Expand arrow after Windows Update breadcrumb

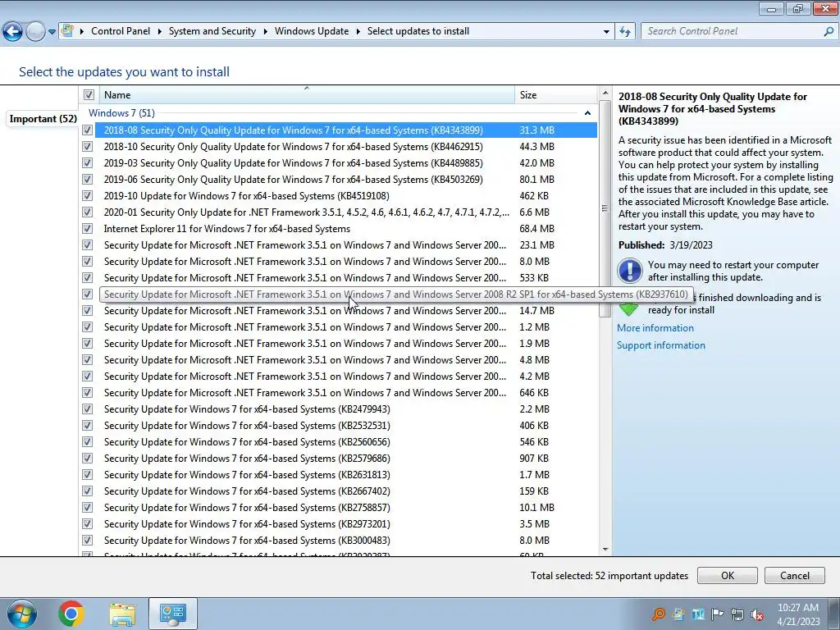(x=358, y=32)
